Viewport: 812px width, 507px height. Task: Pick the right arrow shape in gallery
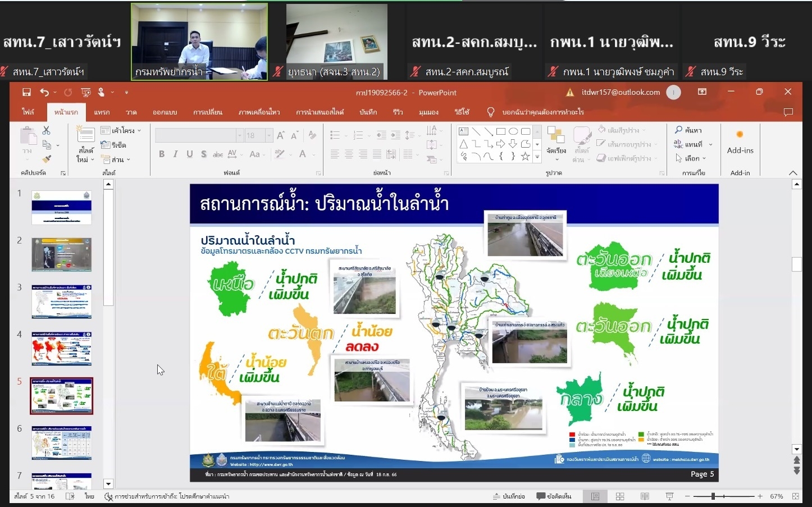click(x=501, y=144)
